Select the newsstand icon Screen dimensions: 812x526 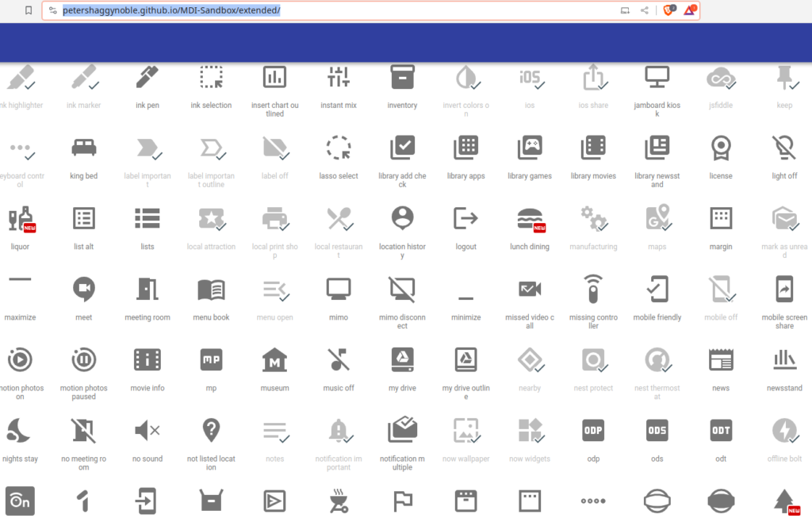click(x=784, y=359)
